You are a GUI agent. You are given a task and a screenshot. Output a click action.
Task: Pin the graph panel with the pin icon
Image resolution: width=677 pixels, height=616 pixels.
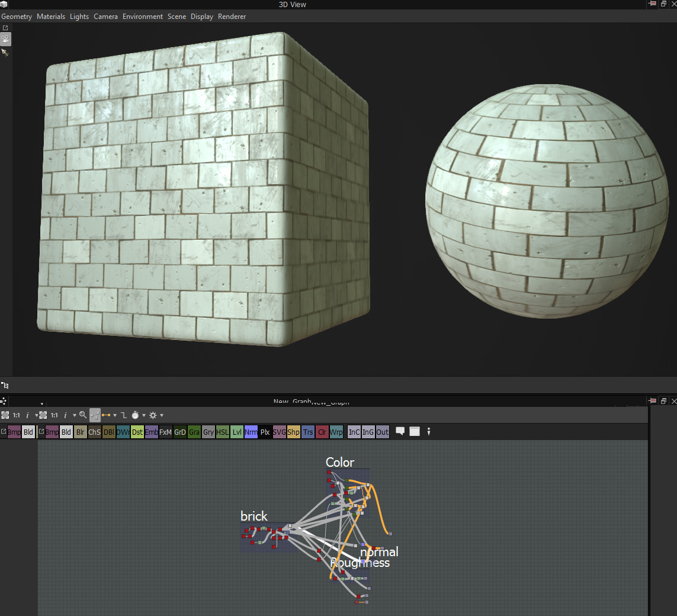coord(652,401)
